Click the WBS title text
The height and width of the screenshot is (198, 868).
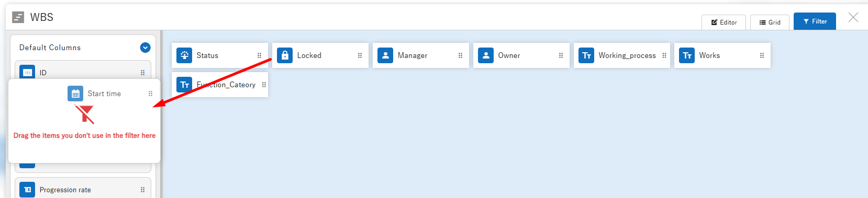pos(42,17)
